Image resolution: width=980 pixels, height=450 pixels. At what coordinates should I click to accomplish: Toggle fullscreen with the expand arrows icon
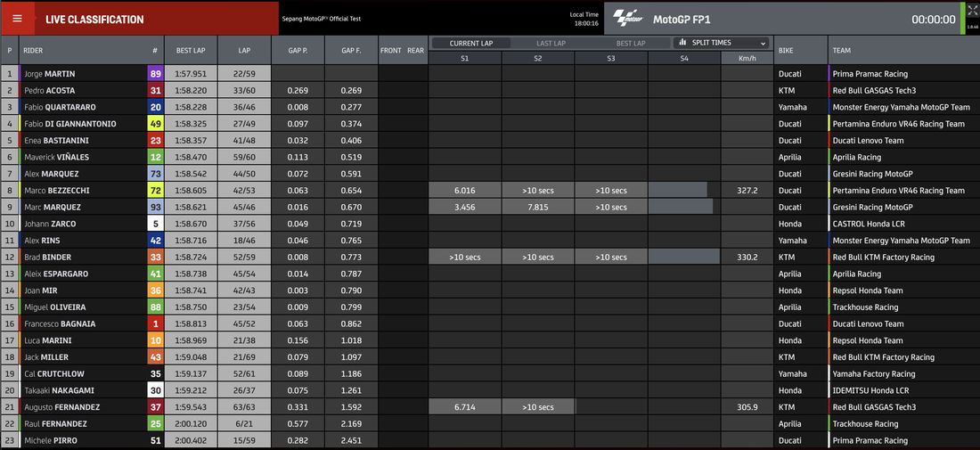(x=972, y=10)
